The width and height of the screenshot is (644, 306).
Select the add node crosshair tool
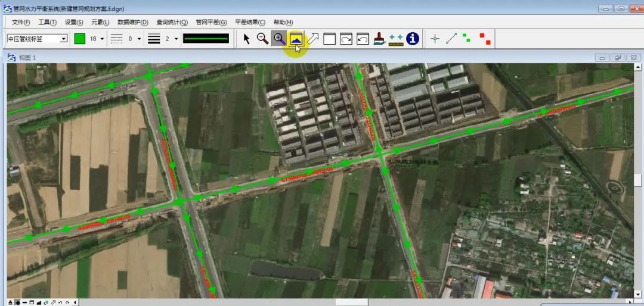(435, 39)
